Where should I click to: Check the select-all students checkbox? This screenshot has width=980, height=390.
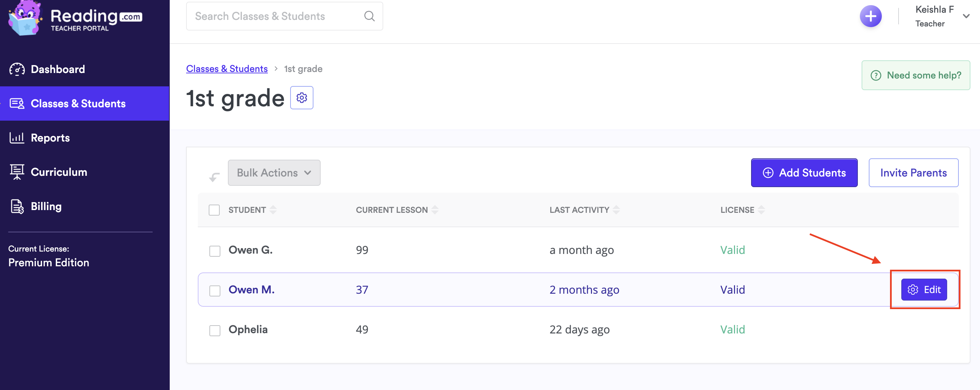click(214, 210)
